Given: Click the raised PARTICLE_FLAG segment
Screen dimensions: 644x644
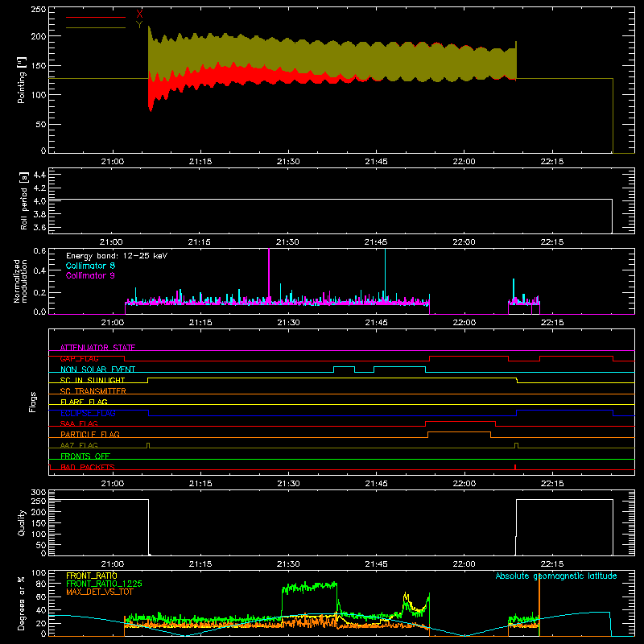Looking at the screenshot, I should click(459, 432).
